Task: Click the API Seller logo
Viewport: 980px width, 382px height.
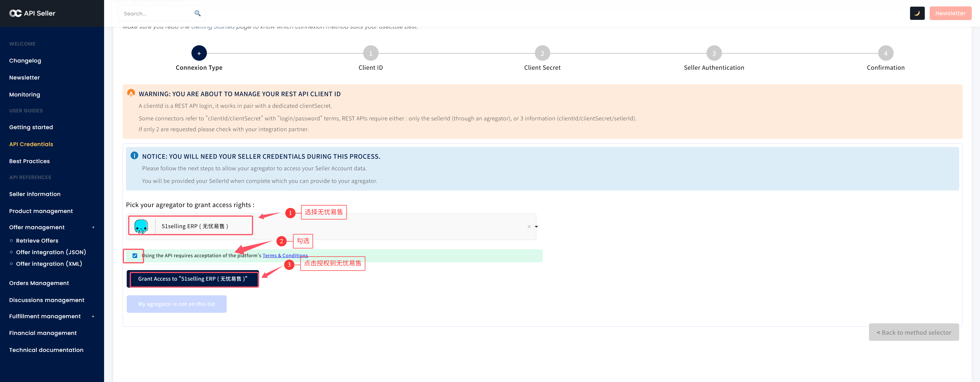Action: [32, 13]
